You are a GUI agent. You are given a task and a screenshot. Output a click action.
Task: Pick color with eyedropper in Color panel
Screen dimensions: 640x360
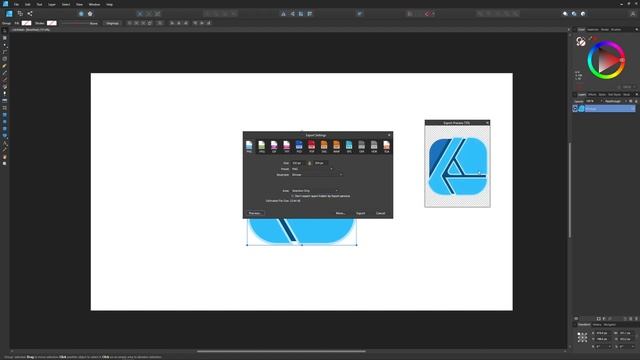(x=590, y=38)
